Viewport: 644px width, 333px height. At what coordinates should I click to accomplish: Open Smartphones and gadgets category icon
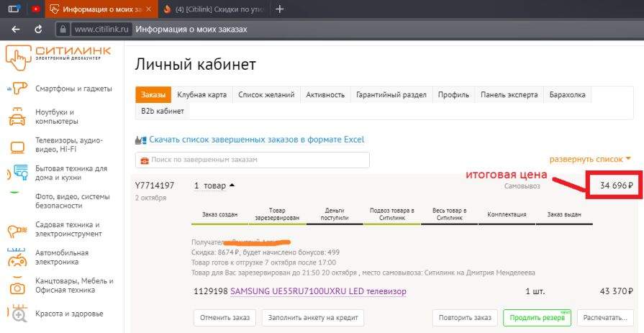point(18,88)
